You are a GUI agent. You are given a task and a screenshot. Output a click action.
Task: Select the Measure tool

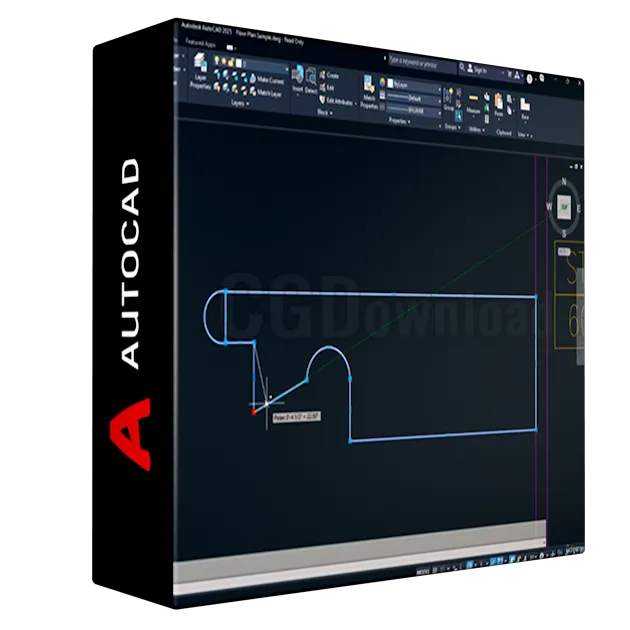pos(473,105)
